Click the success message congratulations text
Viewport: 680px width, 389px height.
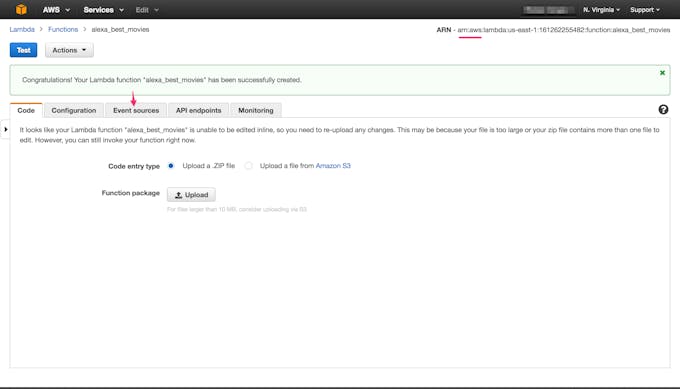[x=162, y=80]
